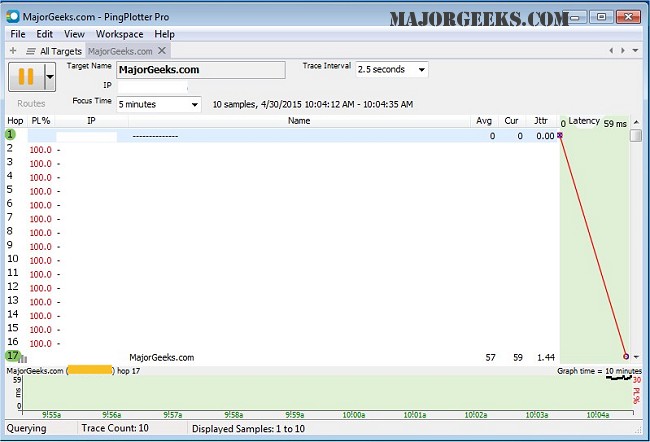Click the scroll down arrow of hop list
650x442 pixels.
pyautogui.click(x=636, y=357)
